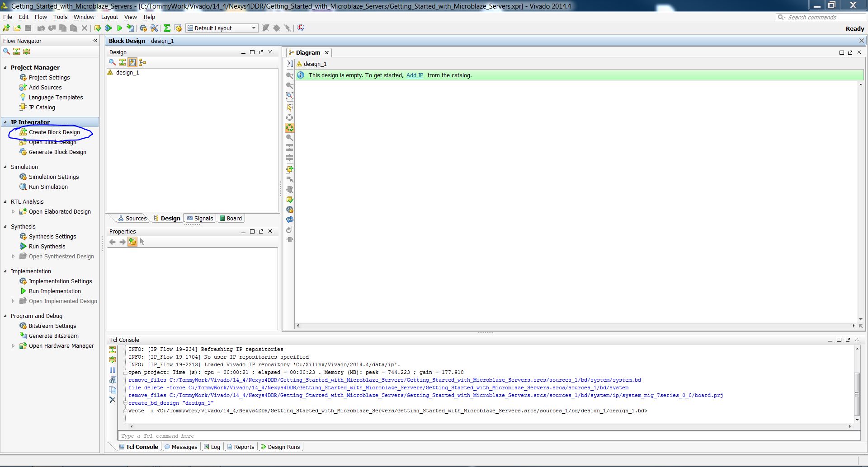Expand Open Elaborated Design tree node
The image size is (868, 467).
[13, 212]
